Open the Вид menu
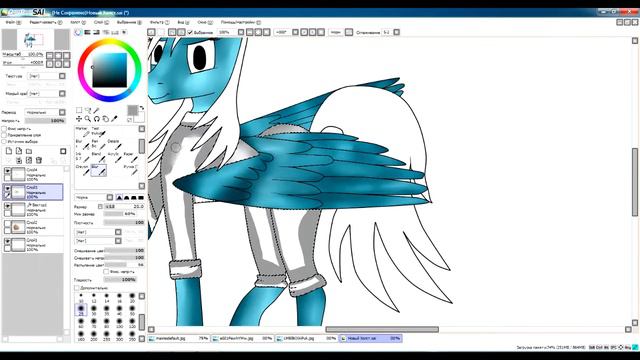 pos(183,22)
